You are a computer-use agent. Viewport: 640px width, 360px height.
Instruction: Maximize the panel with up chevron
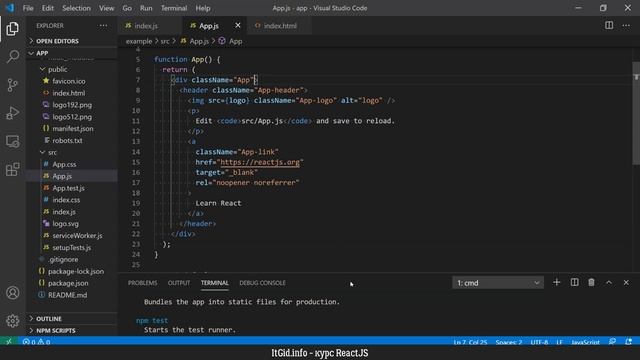(609, 282)
